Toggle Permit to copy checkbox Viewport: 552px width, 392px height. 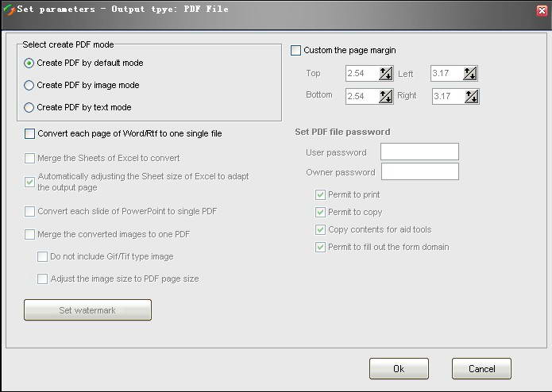[320, 212]
